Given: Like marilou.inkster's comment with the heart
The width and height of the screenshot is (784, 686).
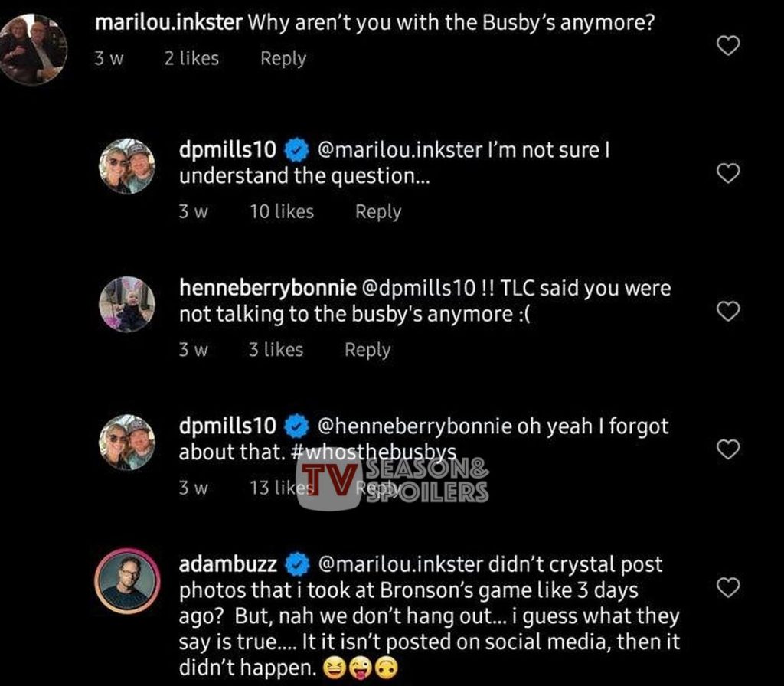Looking at the screenshot, I should tap(728, 47).
